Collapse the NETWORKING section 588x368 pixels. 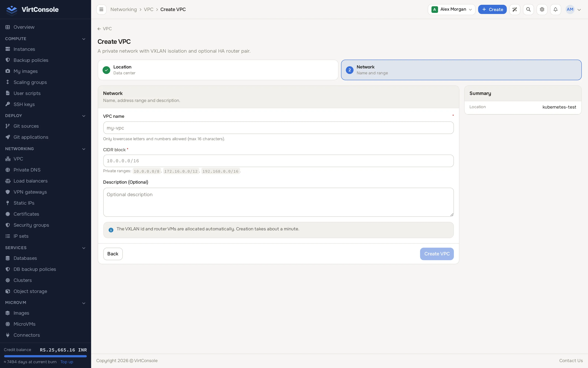click(45, 149)
